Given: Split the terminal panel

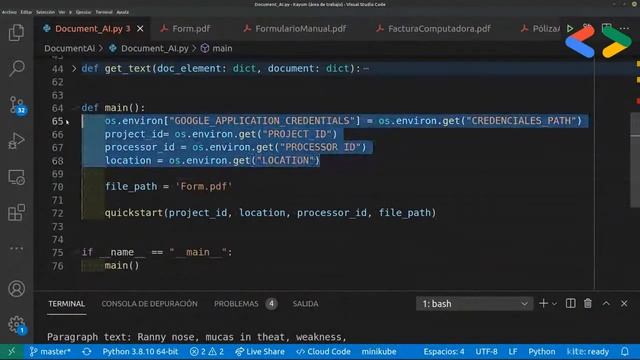Looking at the screenshot, I should [x=570, y=303].
